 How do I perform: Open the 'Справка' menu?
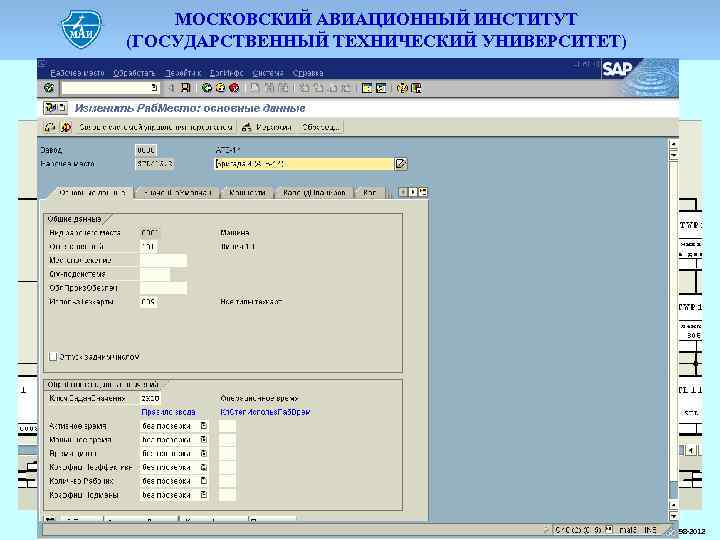(x=308, y=73)
